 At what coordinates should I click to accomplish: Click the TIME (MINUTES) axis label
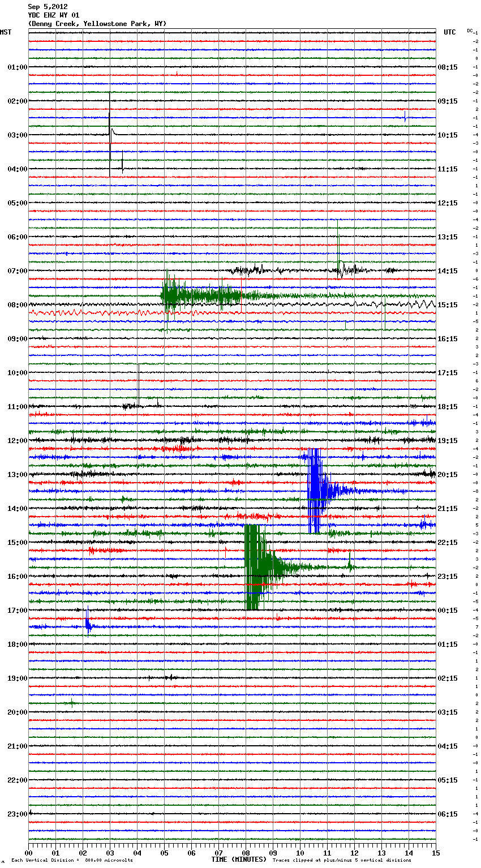point(239,860)
